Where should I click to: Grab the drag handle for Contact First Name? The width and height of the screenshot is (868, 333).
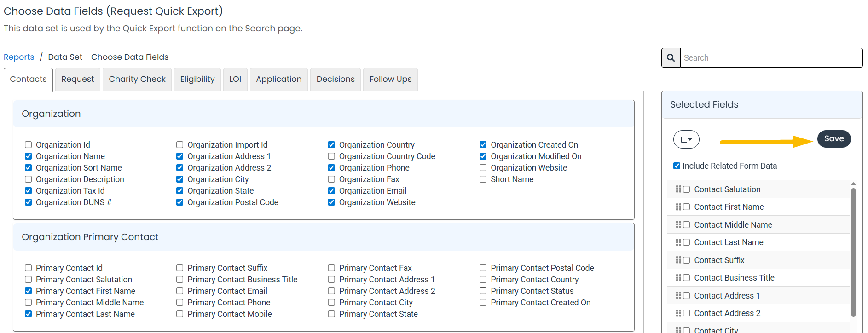pos(678,207)
